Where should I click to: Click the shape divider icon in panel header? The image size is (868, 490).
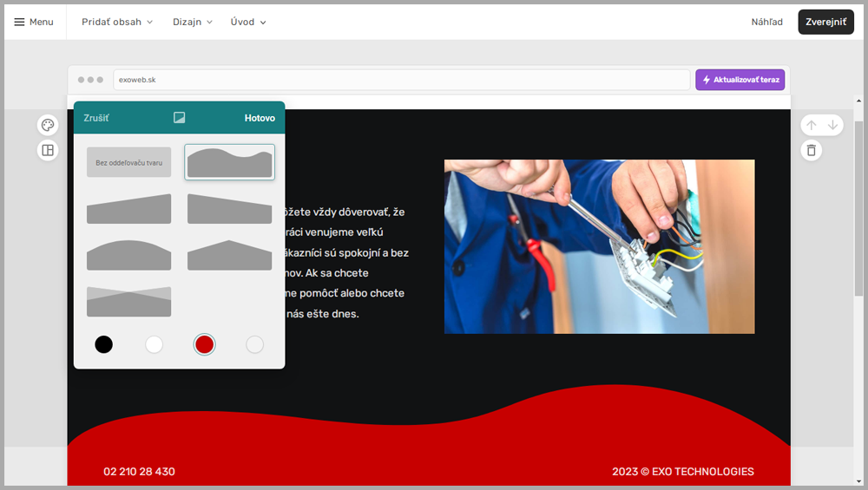180,118
